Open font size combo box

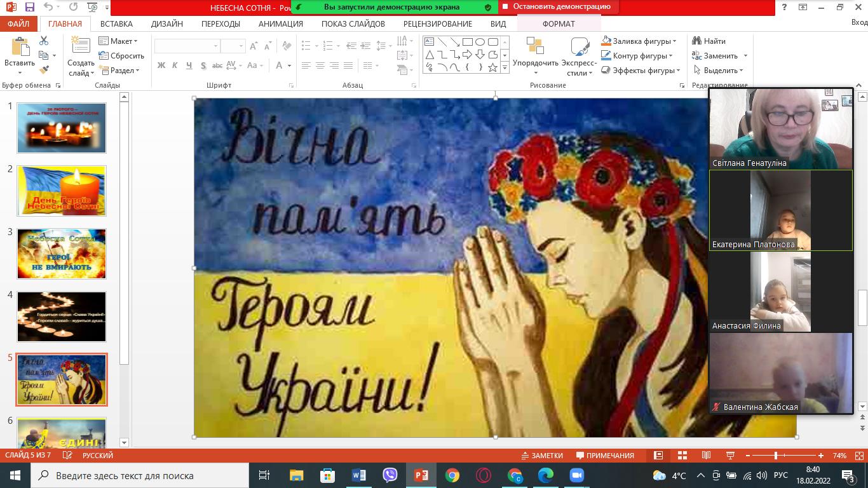point(233,46)
